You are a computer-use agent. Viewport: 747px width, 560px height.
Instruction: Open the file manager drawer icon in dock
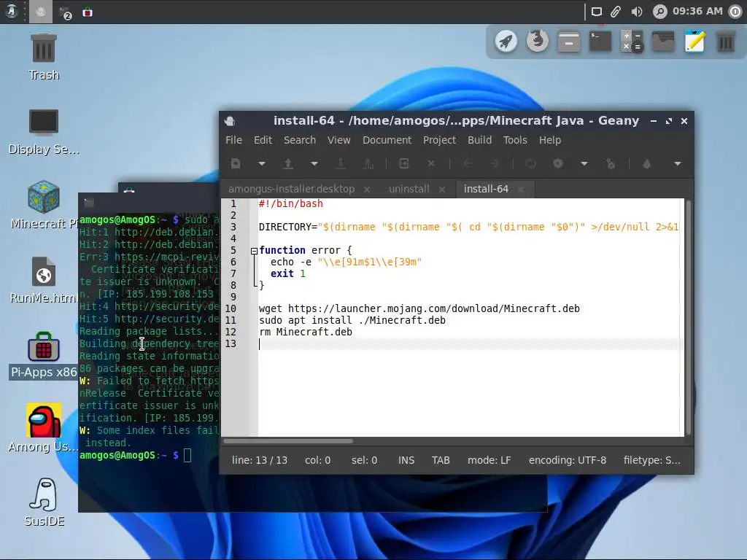[569, 42]
